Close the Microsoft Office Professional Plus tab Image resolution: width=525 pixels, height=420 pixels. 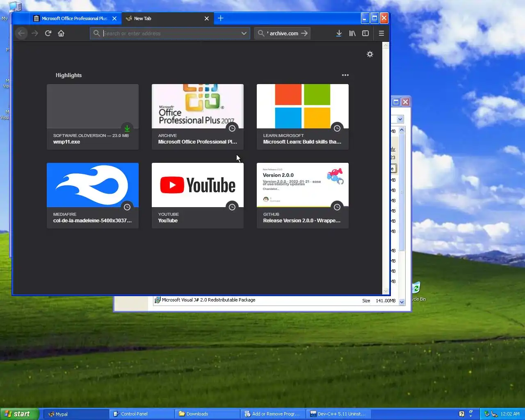[114, 18]
